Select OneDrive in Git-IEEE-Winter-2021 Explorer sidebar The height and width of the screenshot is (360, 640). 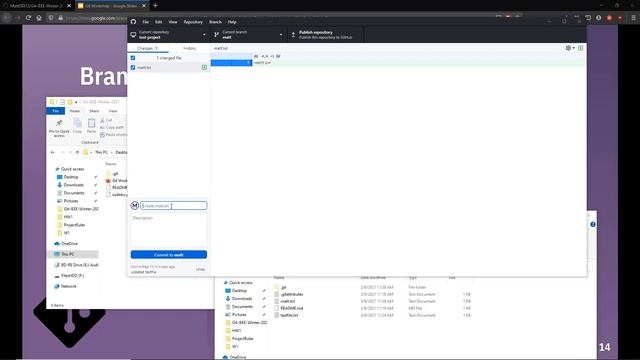[69, 244]
